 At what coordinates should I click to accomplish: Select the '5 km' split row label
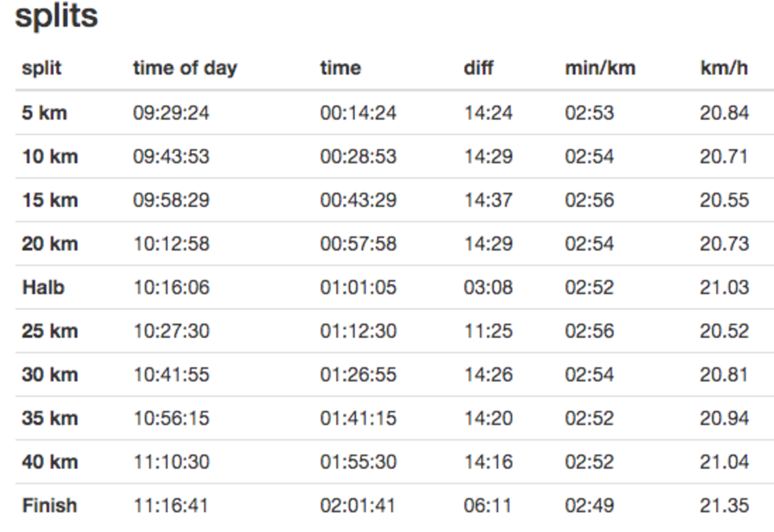(44, 113)
